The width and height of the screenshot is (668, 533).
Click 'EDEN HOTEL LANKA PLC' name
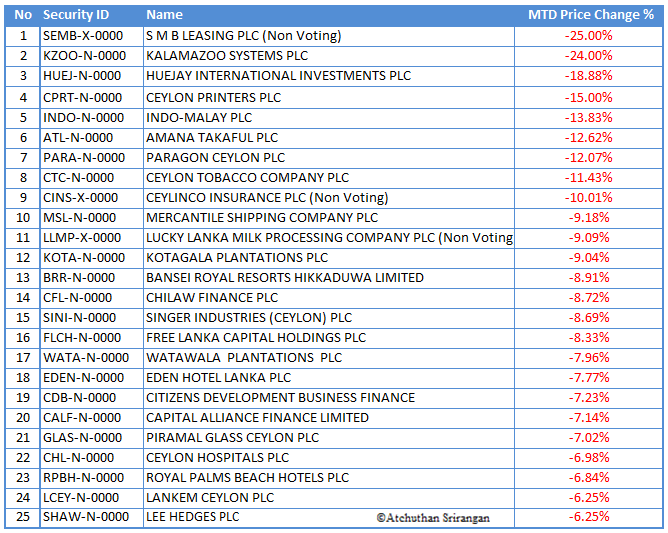pos(218,378)
